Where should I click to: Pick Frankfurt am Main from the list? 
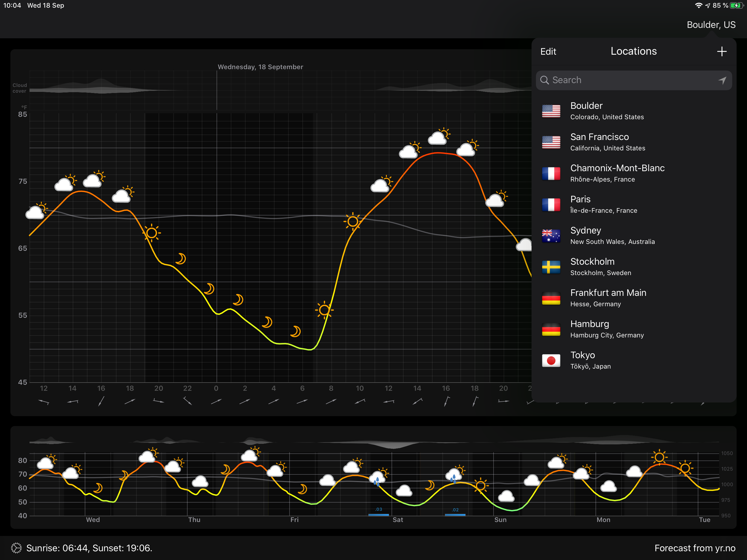(x=608, y=297)
